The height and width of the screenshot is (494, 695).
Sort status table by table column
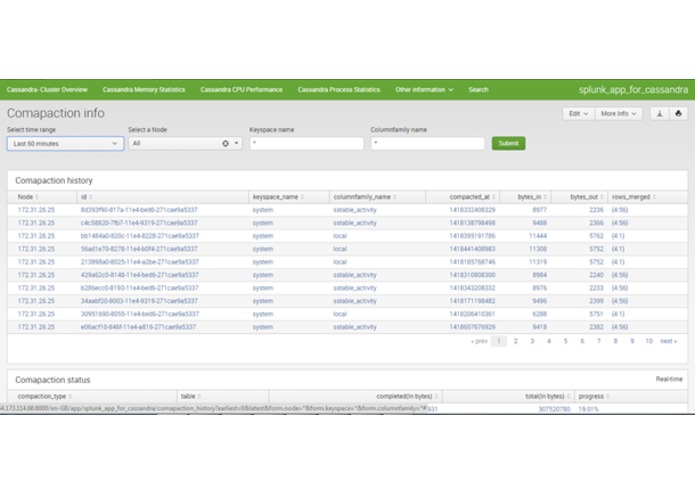click(191, 396)
